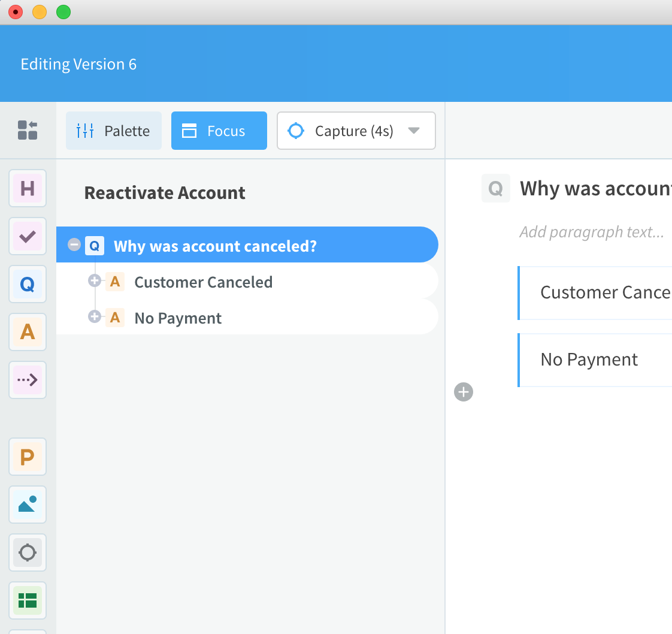Select the 'No Payment' answer in the outline

pyautogui.click(x=177, y=318)
